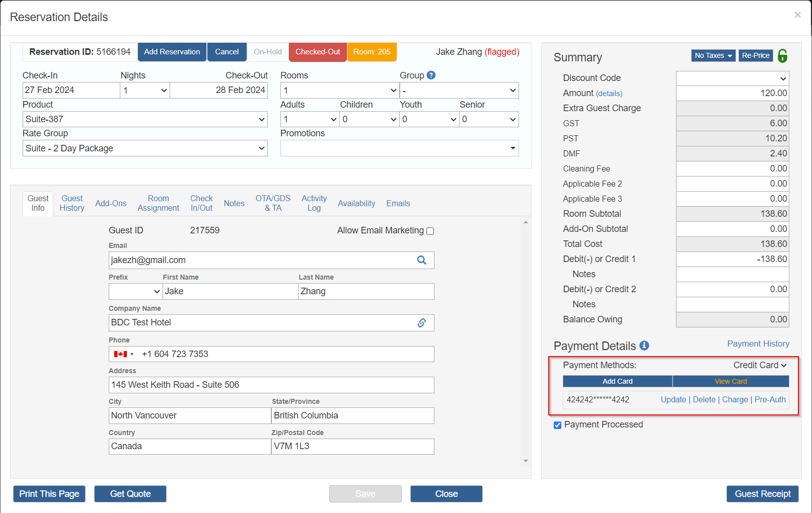The width and height of the screenshot is (812, 513).
Task: View the Activity Log tab
Action: (x=314, y=203)
